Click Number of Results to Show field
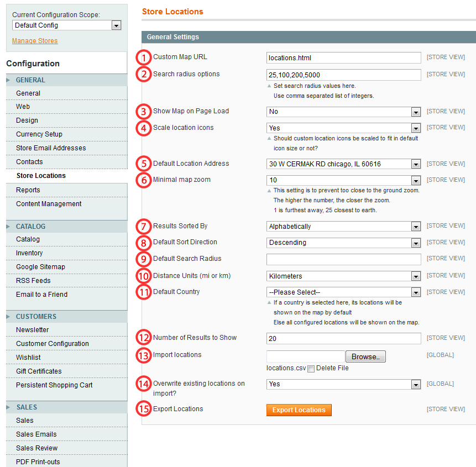Image resolution: width=476 pixels, height=467 pixels. (x=344, y=338)
